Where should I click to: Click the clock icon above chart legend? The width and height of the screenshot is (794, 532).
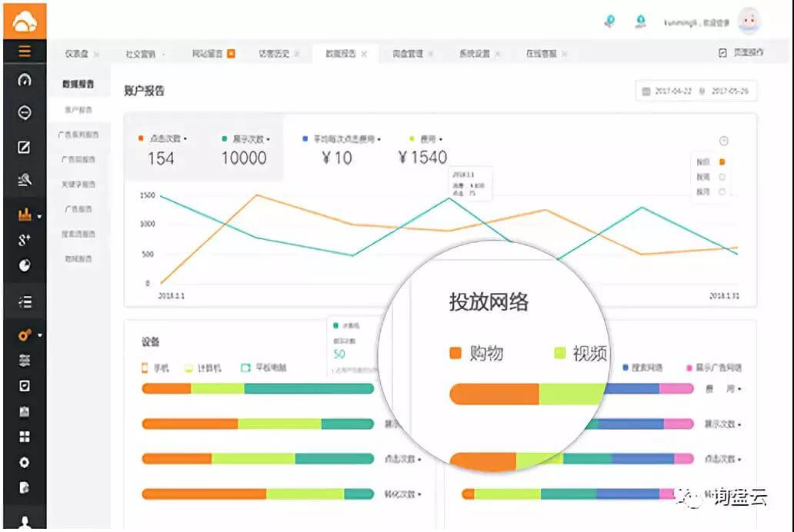[724, 141]
